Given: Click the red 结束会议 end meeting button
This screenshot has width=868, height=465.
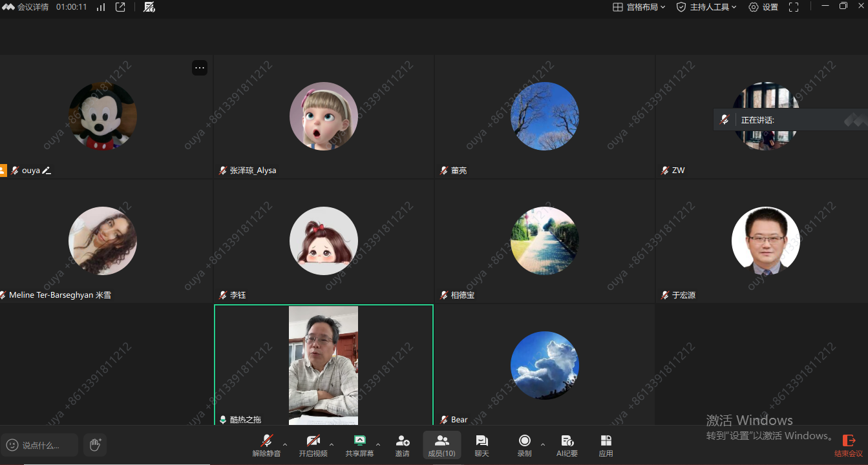Looking at the screenshot, I should pos(848,445).
